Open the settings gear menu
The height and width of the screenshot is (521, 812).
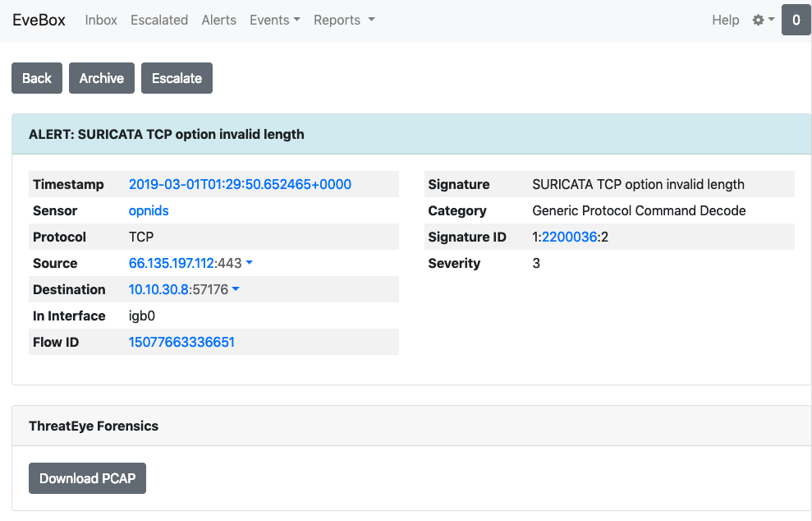(764, 21)
